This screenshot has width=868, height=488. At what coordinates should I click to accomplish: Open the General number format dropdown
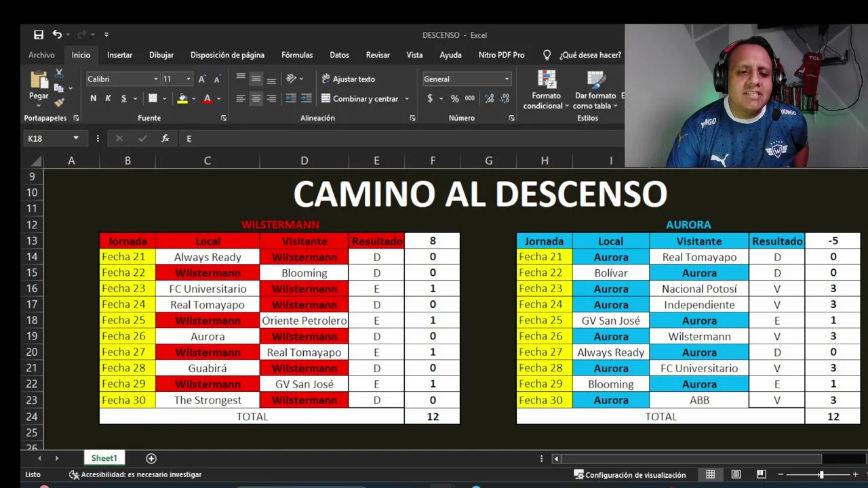tap(507, 79)
